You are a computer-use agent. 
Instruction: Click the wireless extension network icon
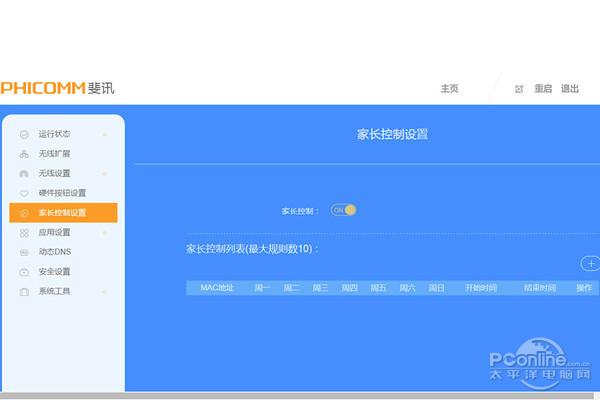[24, 154]
